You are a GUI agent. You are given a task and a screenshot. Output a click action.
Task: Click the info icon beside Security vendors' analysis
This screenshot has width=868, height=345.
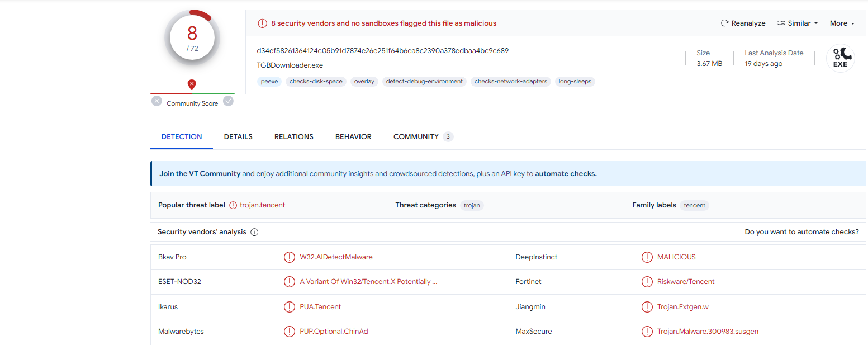coord(254,232)
